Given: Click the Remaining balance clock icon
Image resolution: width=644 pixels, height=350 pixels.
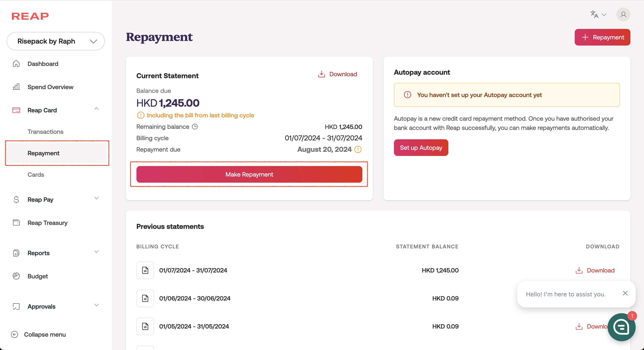Looking at the screenshot, I should [195, 127].
